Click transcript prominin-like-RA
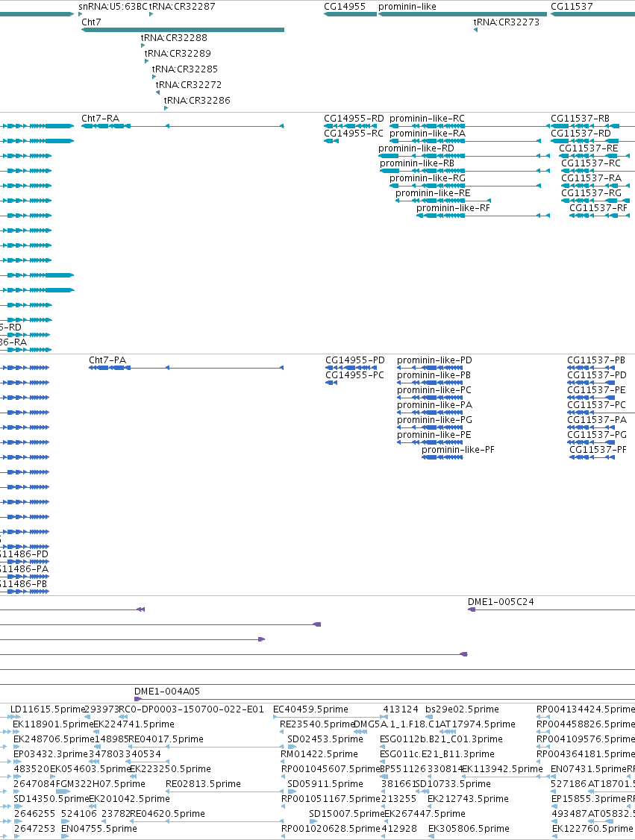Image resolution: width=635 pixels, height=840 pixels. tap(428, 134)
